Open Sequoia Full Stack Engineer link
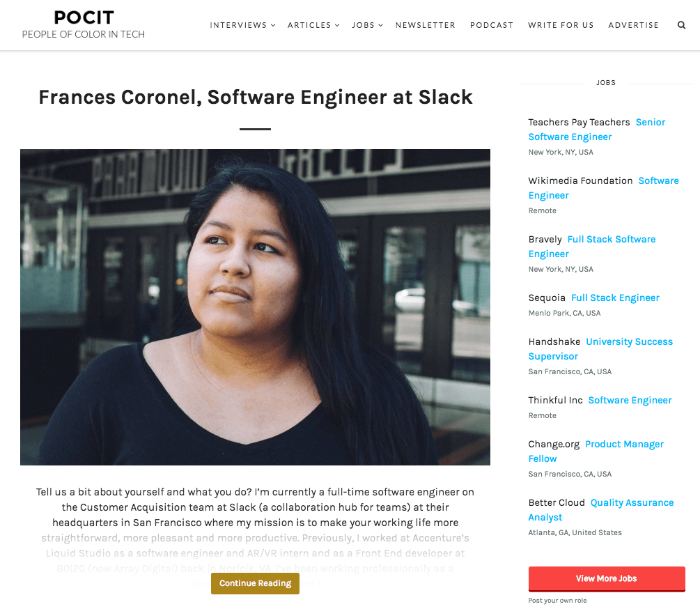The height and width of the screenshot is (609, 700). tap(615, 298)
